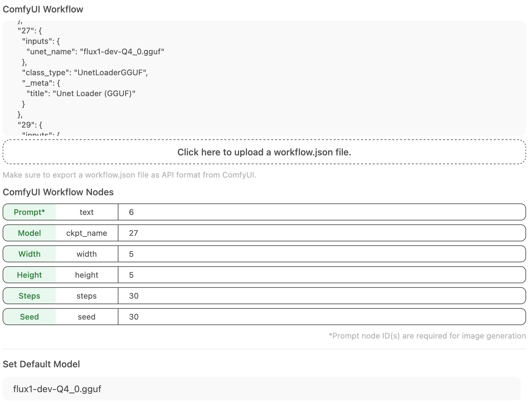
Task: Click the Width key name field
Action: 87,254
